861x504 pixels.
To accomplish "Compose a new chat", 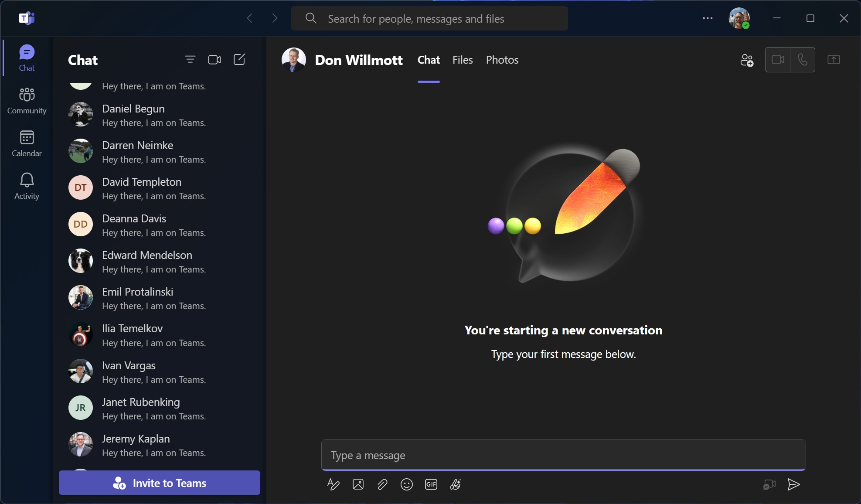I will [x=239, y=60].
